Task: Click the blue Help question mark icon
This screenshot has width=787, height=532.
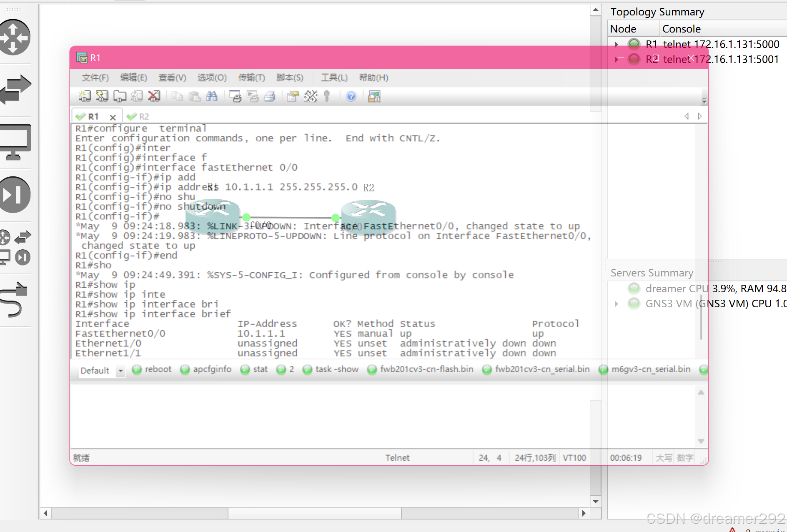Action: [x=351, y=97]
